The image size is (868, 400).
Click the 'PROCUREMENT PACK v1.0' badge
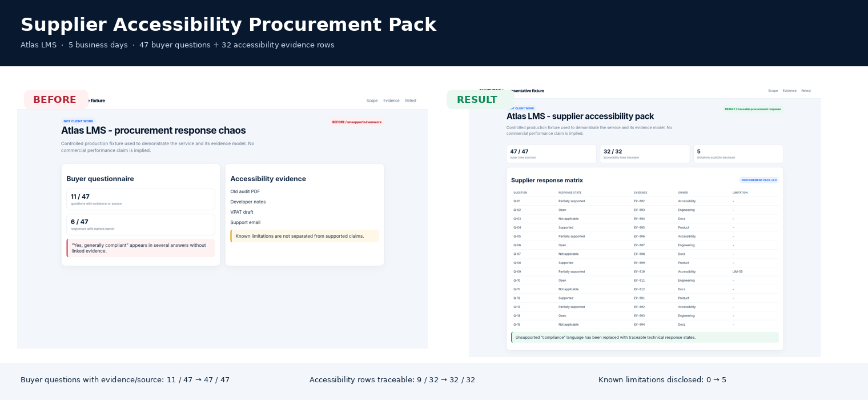pyautogui.click(x=759, y=180)
